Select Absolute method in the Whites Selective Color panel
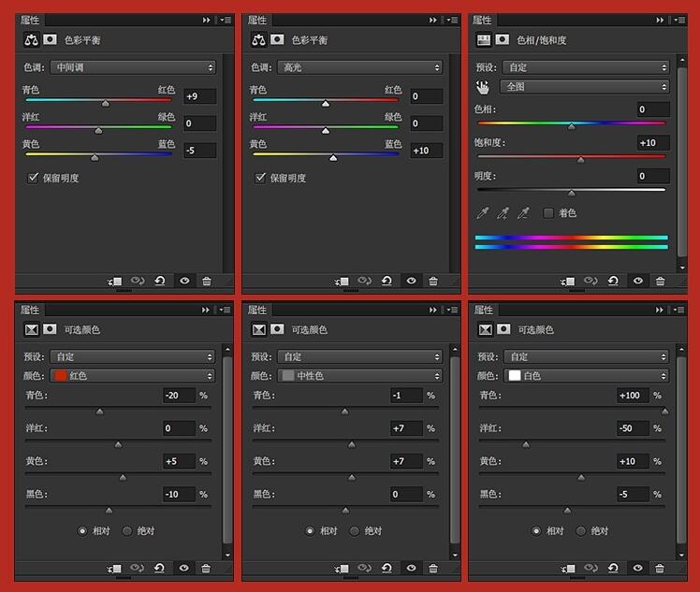 581,531
